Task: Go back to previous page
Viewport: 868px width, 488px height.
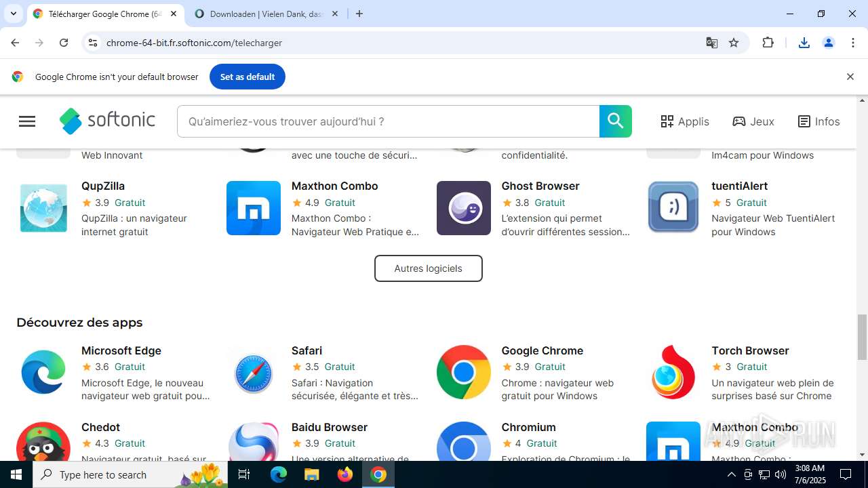Action: [15, 43]
